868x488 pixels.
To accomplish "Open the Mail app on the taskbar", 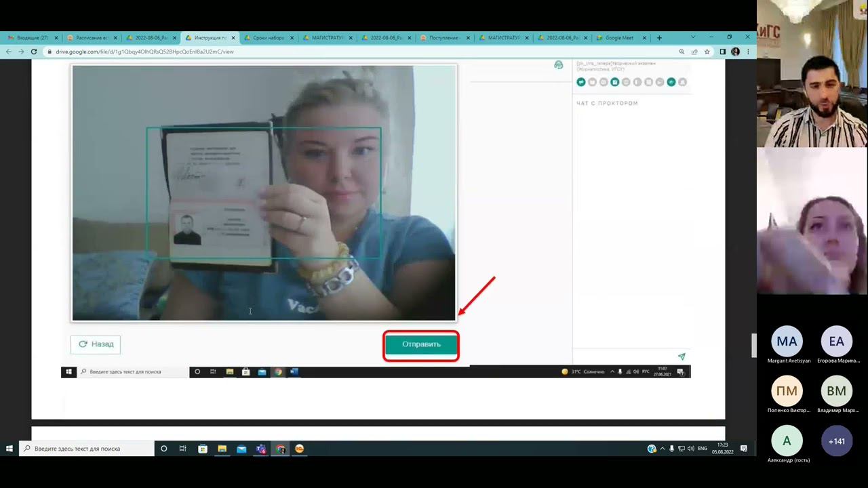I will click(241, 449).
